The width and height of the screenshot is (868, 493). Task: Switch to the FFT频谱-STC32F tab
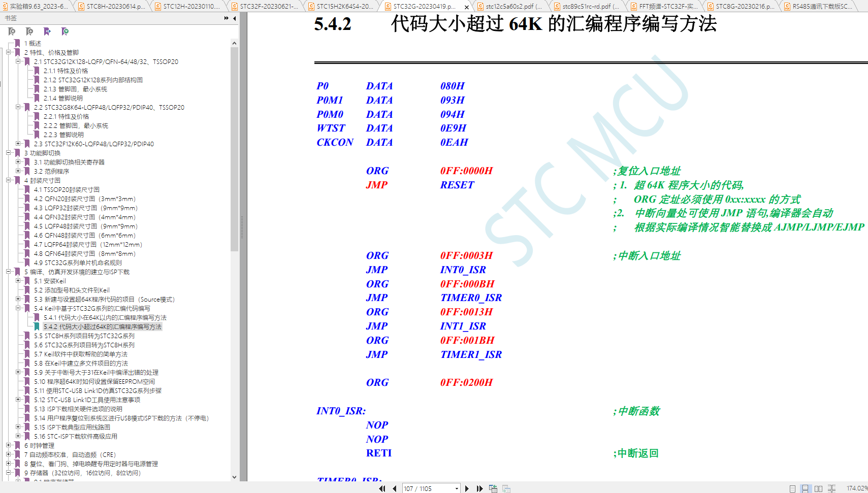[x=664, y=7]
